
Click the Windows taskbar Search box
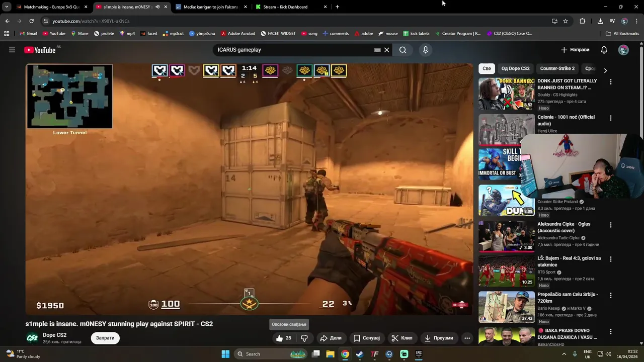tap(271, 354)
